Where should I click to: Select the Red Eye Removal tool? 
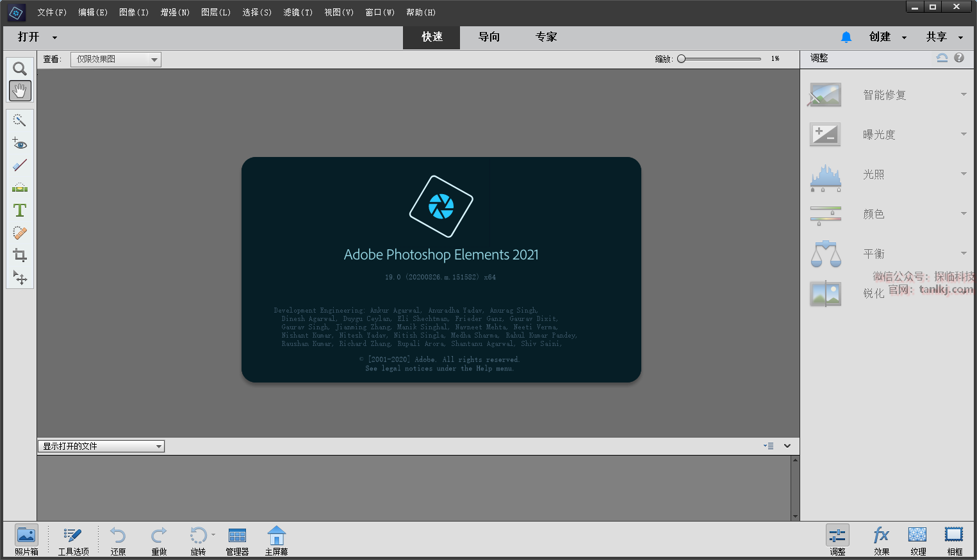pyautogui.click(x=20, y=144)
